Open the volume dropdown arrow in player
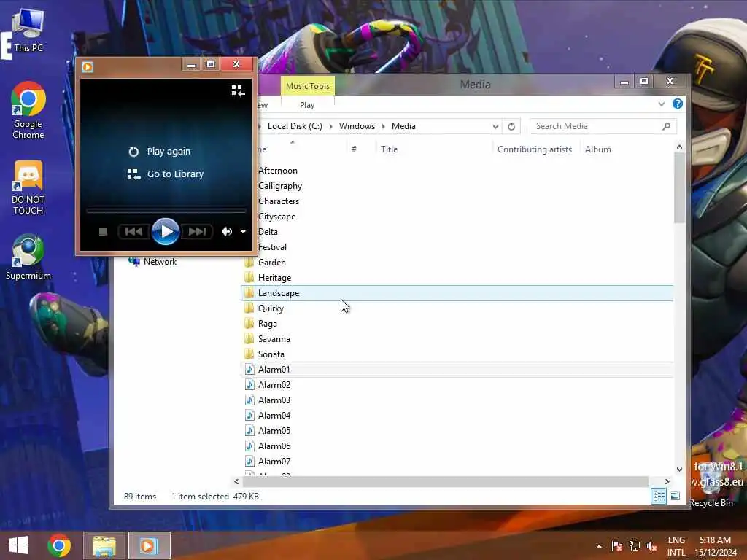The width and height of the screenshot is (747, 560). point(243,232)
